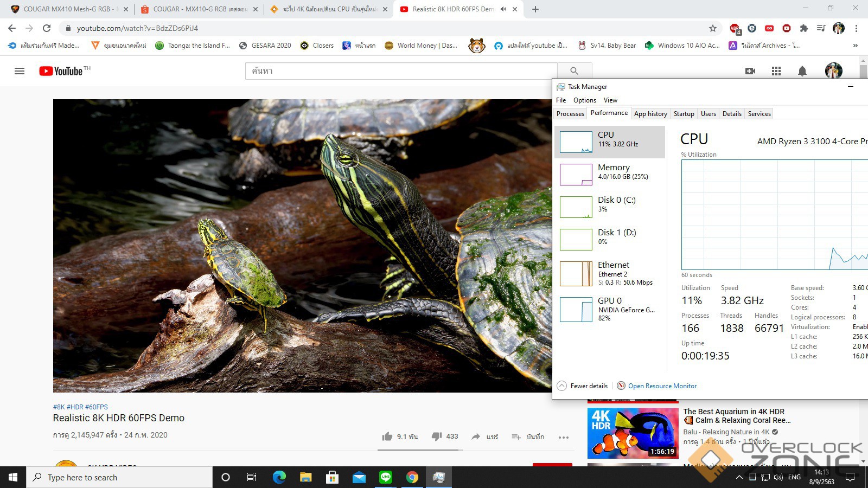This screenshot has width=868, height=488.
Task: Collapse Task Manager with Fewer details
Action: coord(583,386)
